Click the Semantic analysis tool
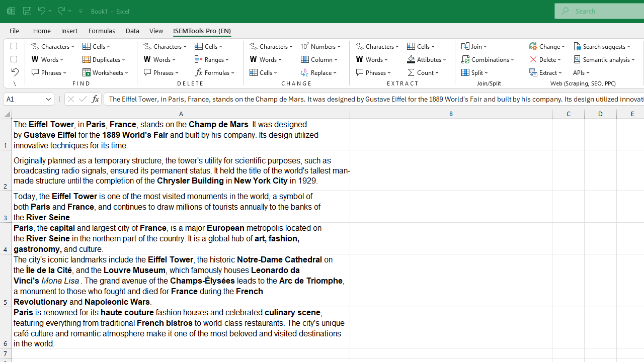 coord(605,59)
